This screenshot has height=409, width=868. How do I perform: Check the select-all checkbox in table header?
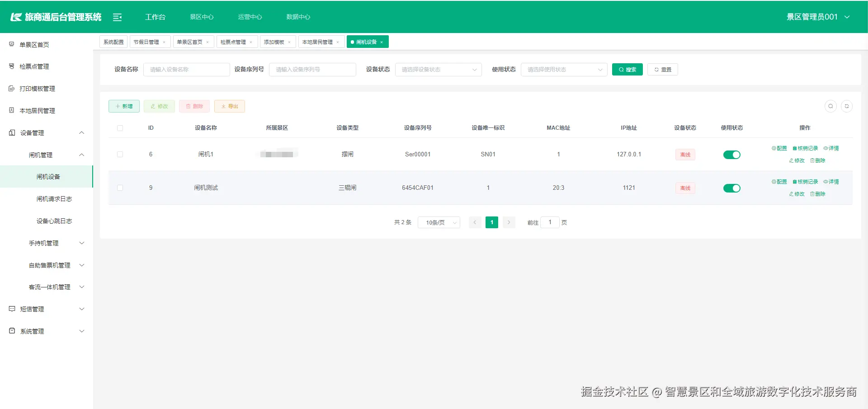pyautogui.click(x=120, y=128)
